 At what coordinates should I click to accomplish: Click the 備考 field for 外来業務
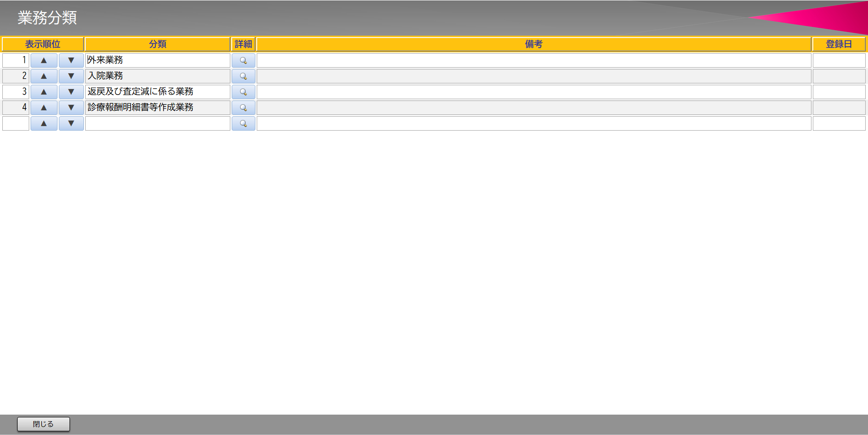click(534, 60)
